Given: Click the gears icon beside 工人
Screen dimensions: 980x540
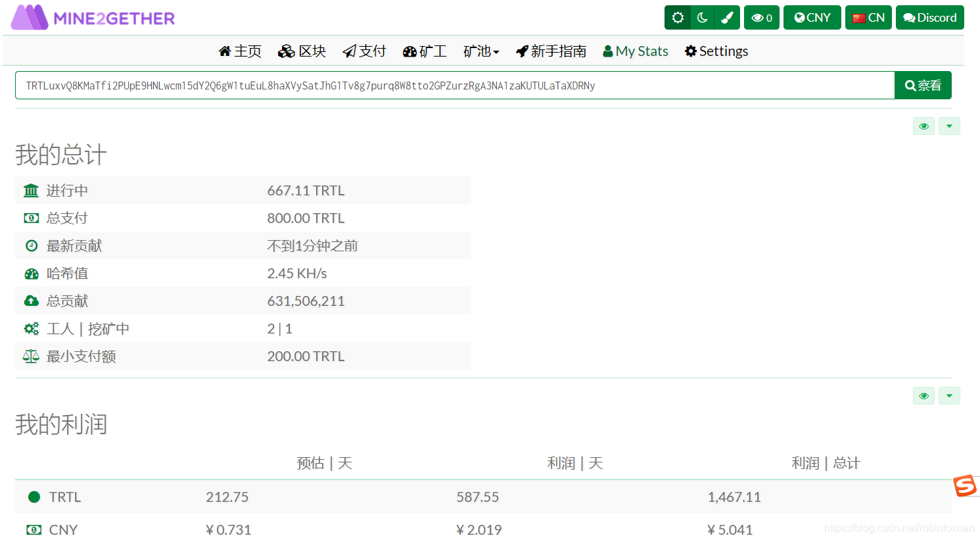Looking at the screenshot, I should pyautogui.click(x=31, y=328).
